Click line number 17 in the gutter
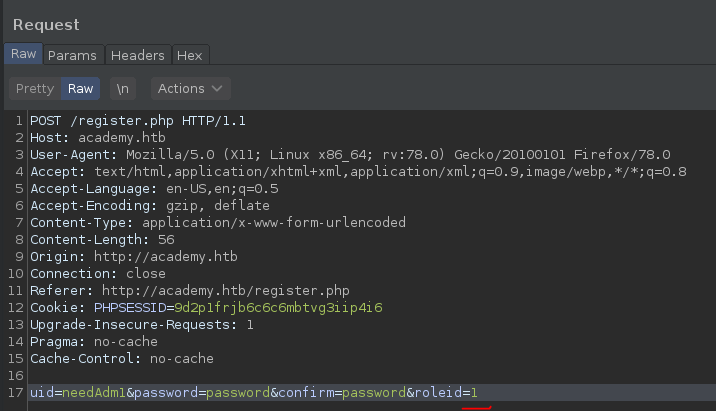 click(18, 393)
